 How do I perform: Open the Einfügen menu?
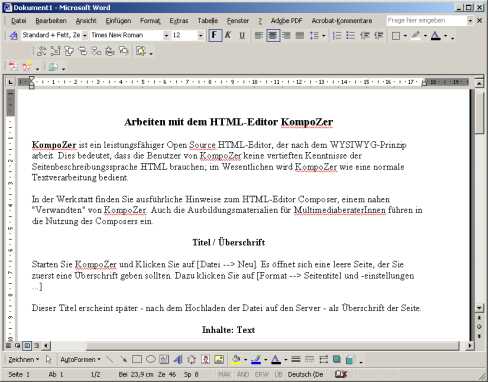(x=118, y=21)
